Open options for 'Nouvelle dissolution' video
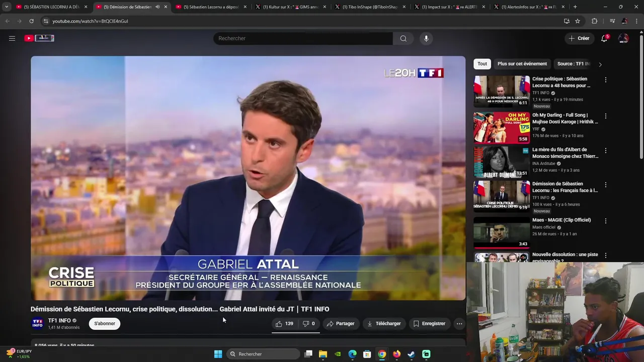The width and height of the screenshot is (644, 362). [x=605, y=255]
